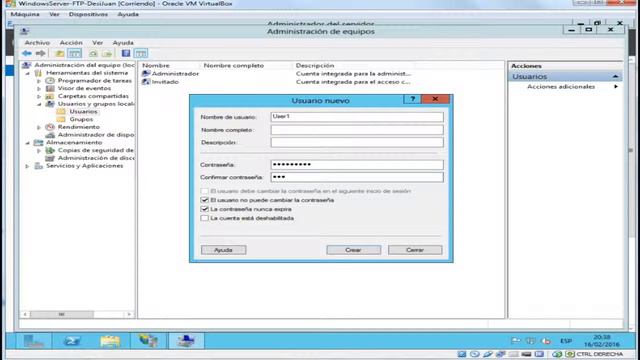The height and width of the screenshot is (360, 640).
Task: Click the tree pane scroll right arrow
Action: (129, 314)
